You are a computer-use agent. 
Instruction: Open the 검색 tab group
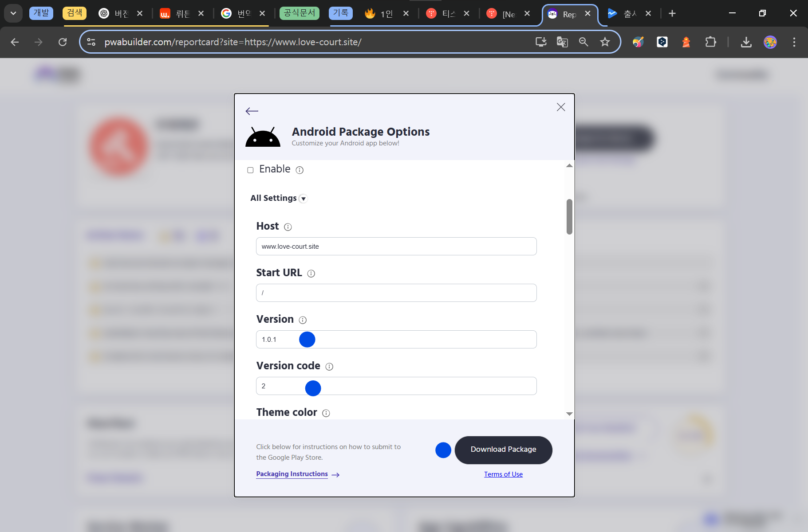pyautogui.click(x=75, y=13)
